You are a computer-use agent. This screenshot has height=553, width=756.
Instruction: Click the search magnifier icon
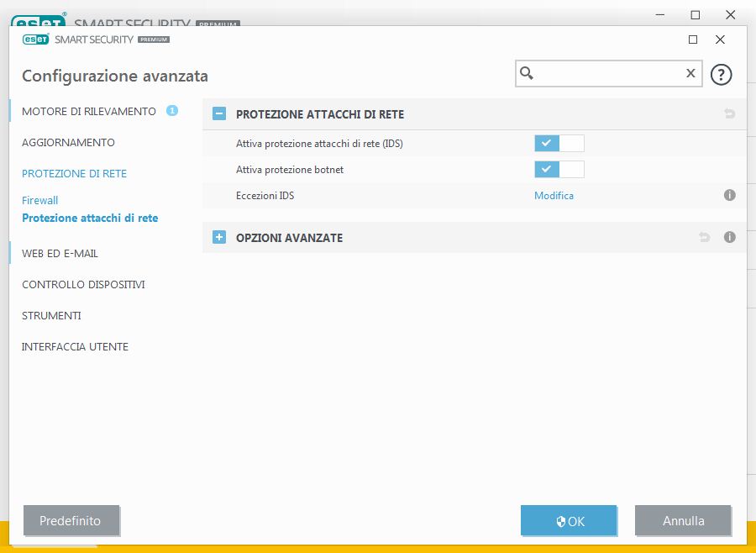click(x=527, y=73)
